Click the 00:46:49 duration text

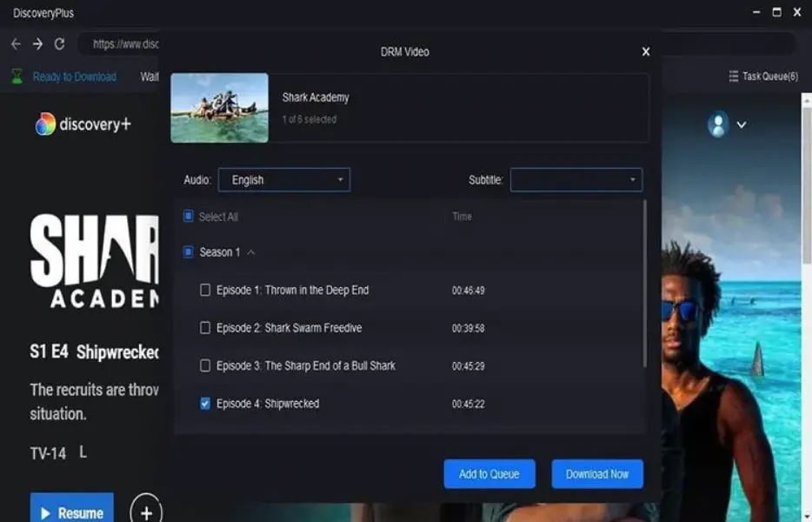pyautogui.click(x=468, y=291)
